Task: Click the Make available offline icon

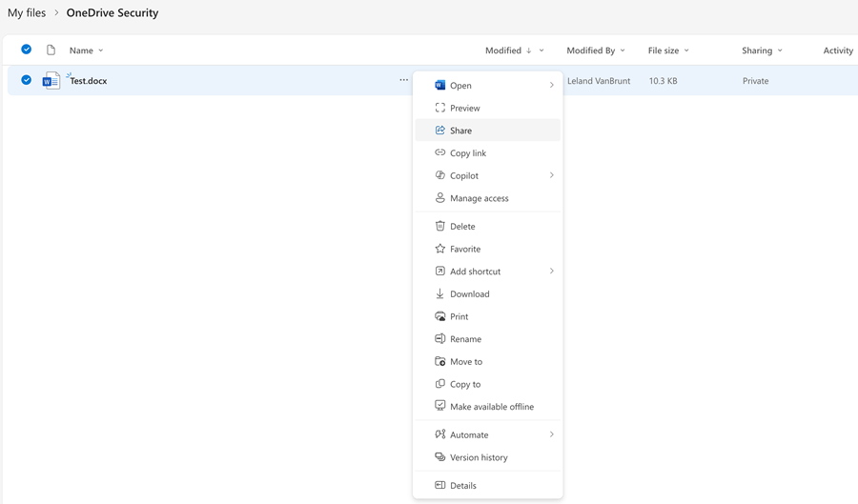Action: point(439,406)
